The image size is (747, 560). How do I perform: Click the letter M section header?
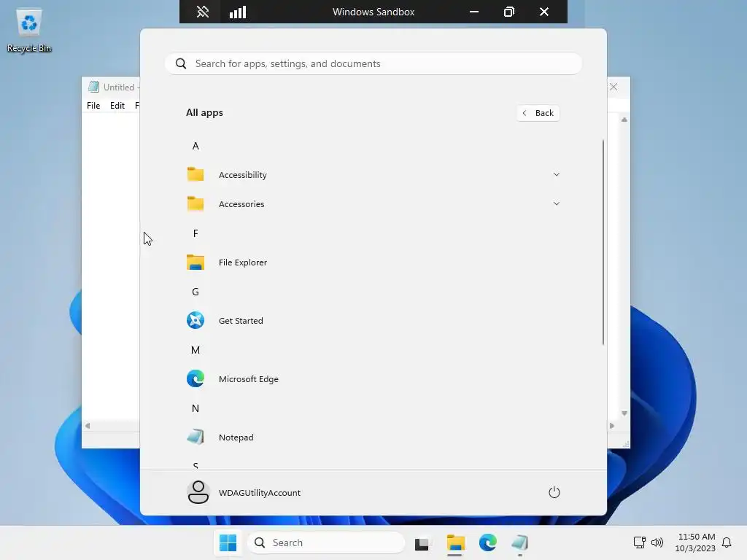196,350
